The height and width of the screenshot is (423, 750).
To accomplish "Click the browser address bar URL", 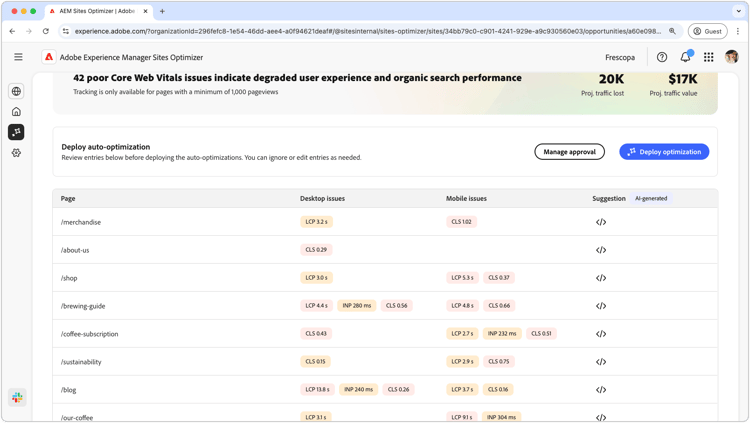I will (x=367, y=31).
